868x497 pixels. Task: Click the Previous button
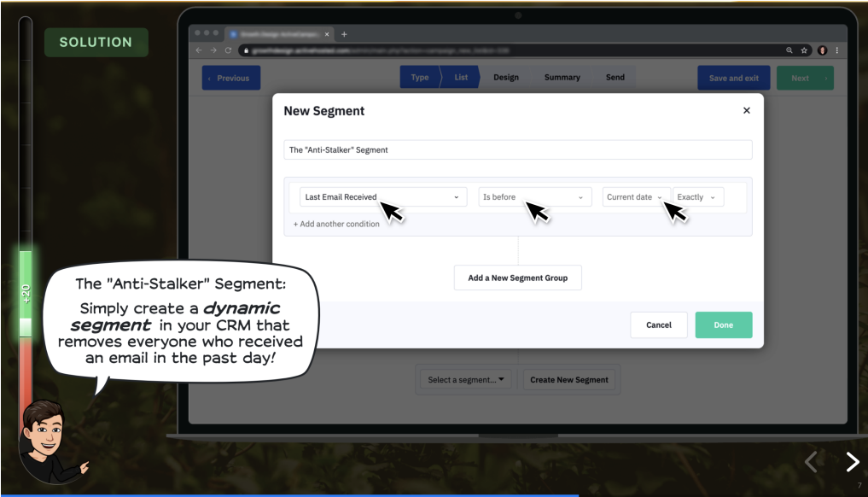230,78
